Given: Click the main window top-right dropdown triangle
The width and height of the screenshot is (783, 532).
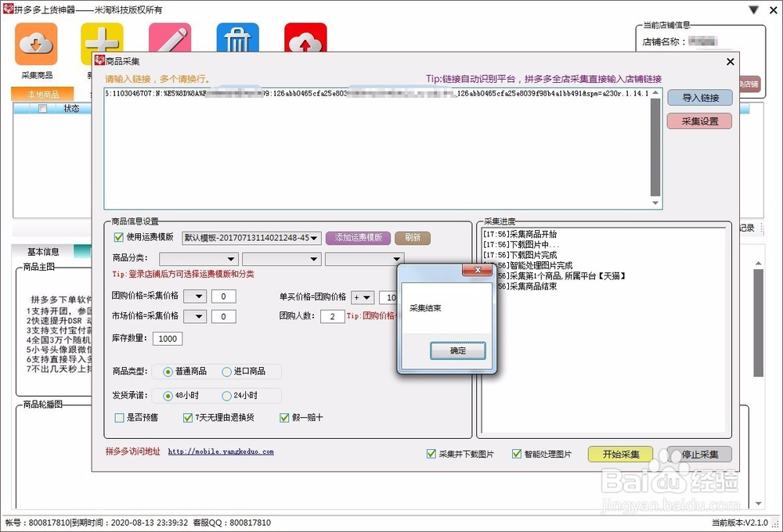Looking at the screenshot, I should point(753,9).
